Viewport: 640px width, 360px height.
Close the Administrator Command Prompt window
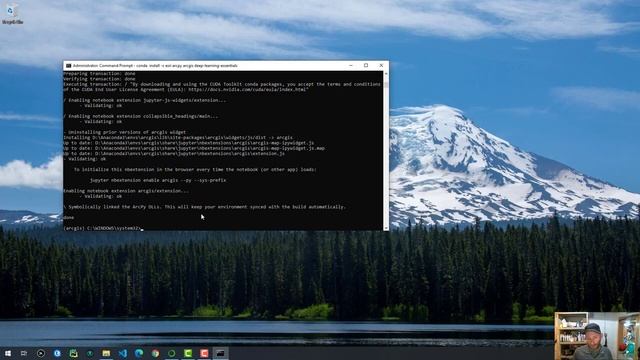[381, 65]
